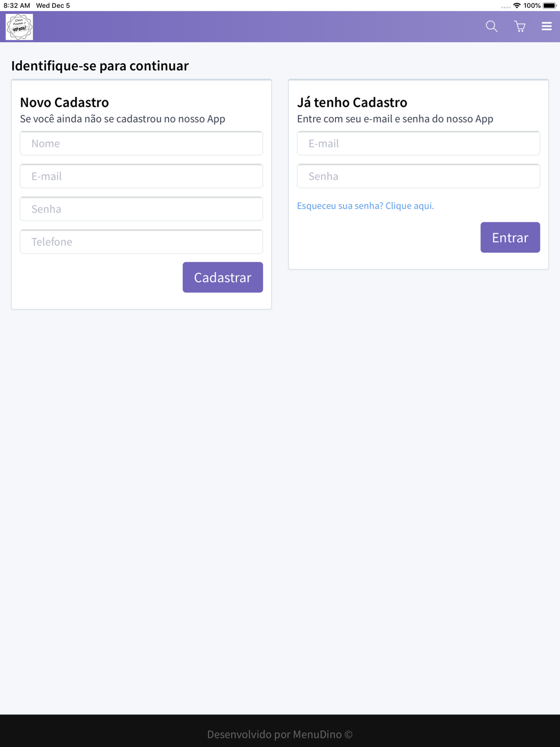The width and height of the screenshot is (560, 747).
Task: Select the E-mail field under Novo Cadastro
Action: 142,176
